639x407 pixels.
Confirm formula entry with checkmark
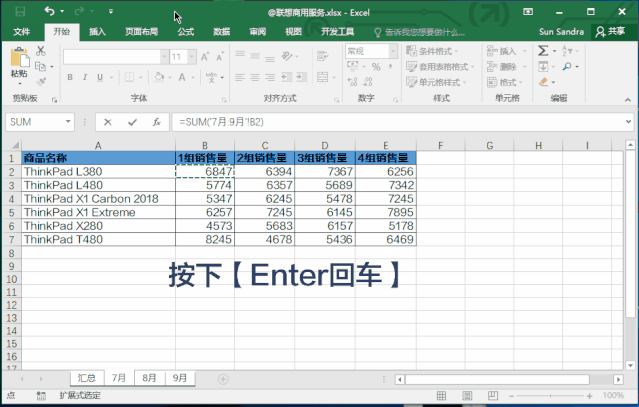coord(132,122)
